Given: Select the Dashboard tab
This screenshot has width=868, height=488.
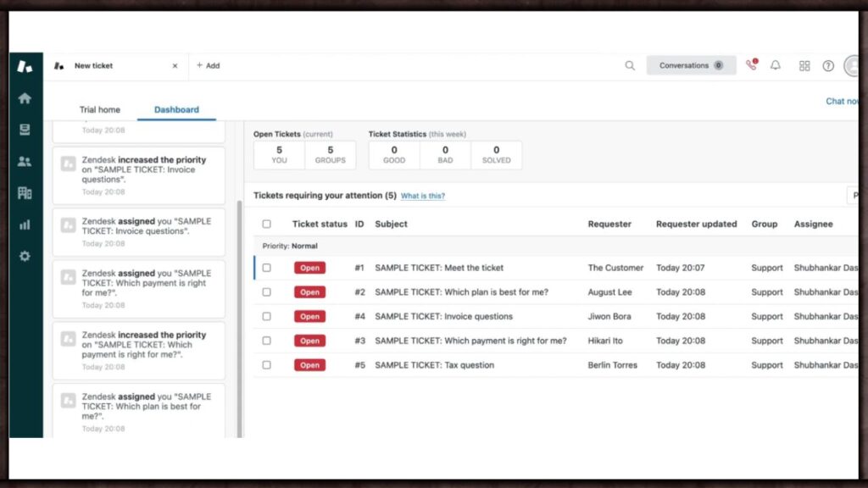Looking at the screenshot, I should coord(176,109).
